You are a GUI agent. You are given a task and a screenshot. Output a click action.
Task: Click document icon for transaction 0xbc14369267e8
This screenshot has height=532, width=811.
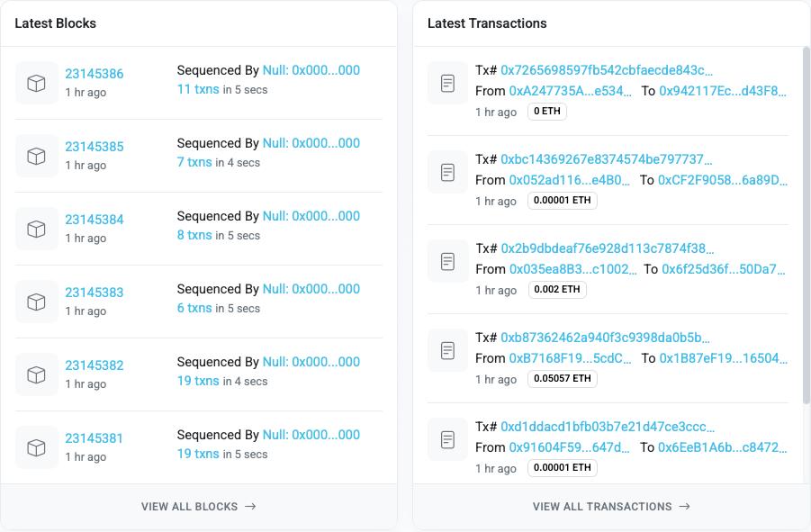coord(448,172)
